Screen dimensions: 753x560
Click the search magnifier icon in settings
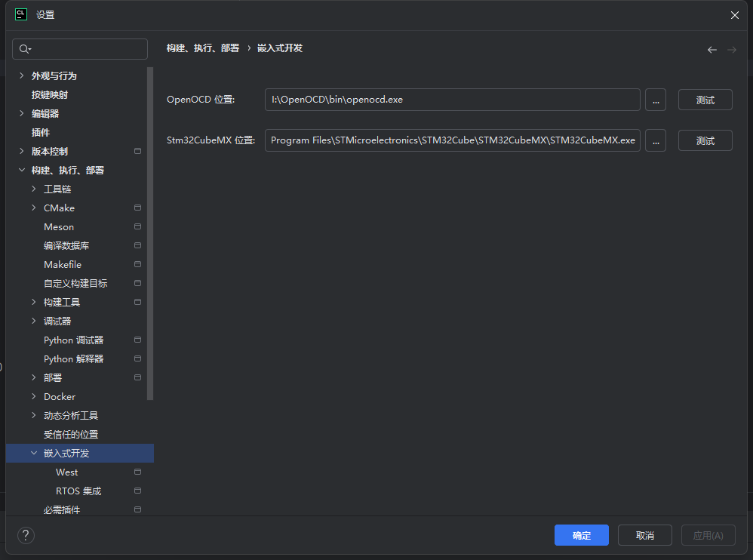click(x=24, y=49)
